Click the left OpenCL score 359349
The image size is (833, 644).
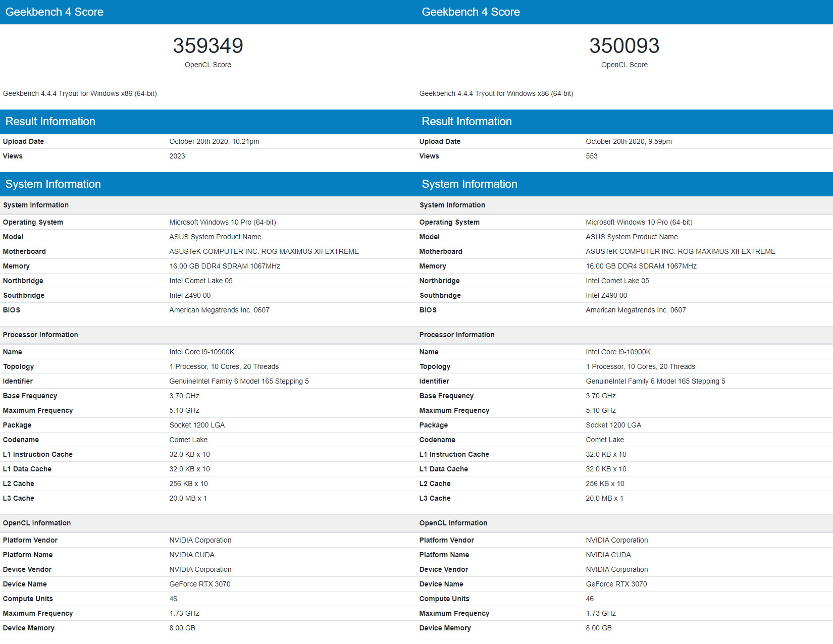[x=208, y=46]
